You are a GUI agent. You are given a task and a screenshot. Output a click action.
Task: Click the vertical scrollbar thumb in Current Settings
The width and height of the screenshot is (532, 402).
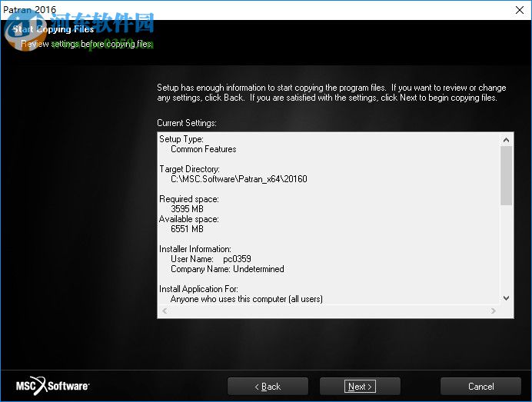pyautogui.click(x=506, y=175)
